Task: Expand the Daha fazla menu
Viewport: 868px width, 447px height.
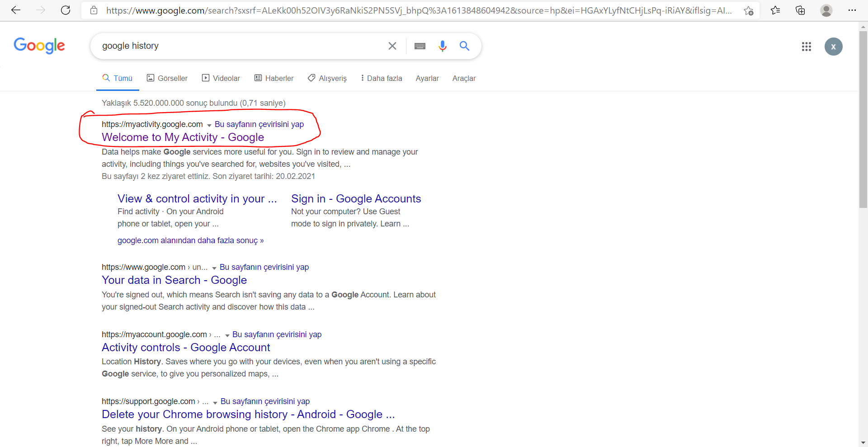Action: click(382, 78)
